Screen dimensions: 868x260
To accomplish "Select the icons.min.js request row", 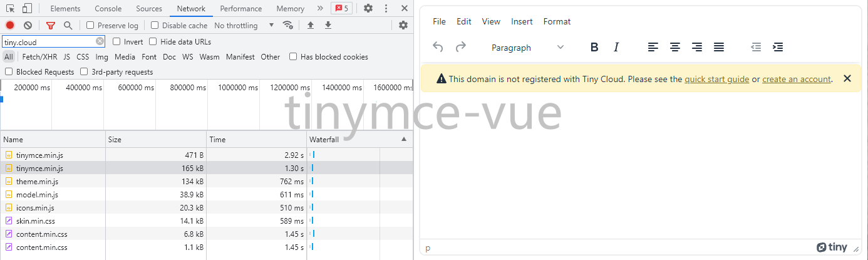I will pyautogui.click(x=206, y=207).
